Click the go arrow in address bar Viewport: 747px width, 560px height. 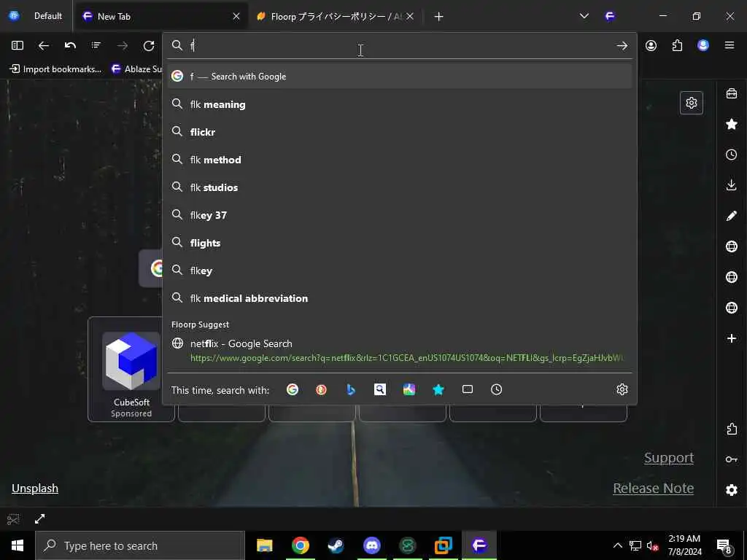[622, 46]
